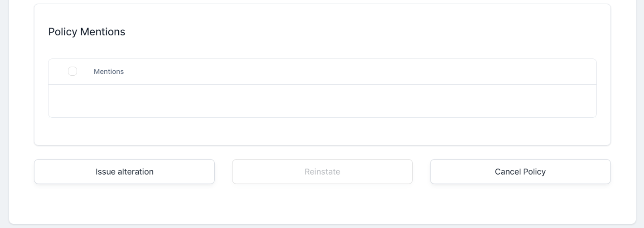Focus the blank Mentions table body

click(322, 101)
